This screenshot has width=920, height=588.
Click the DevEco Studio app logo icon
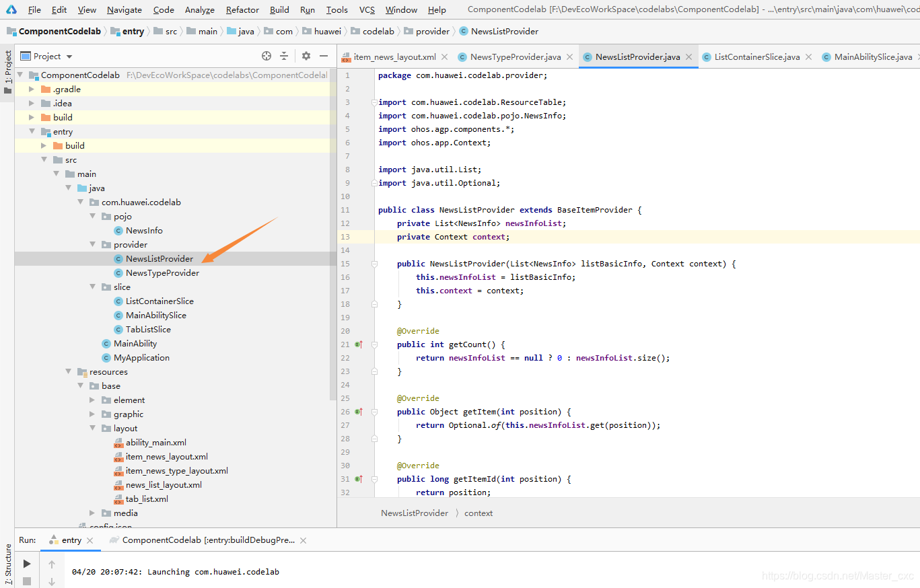tap(12, 9)
